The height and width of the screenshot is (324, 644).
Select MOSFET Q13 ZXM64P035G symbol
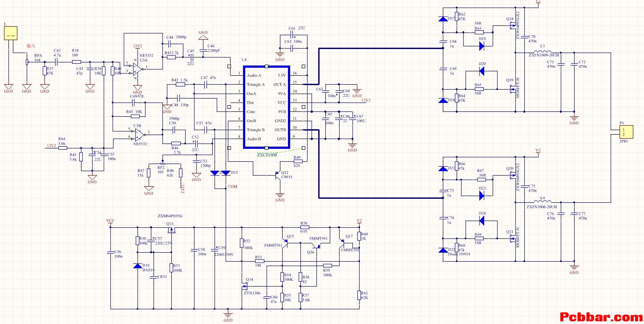tap(170, 230)
